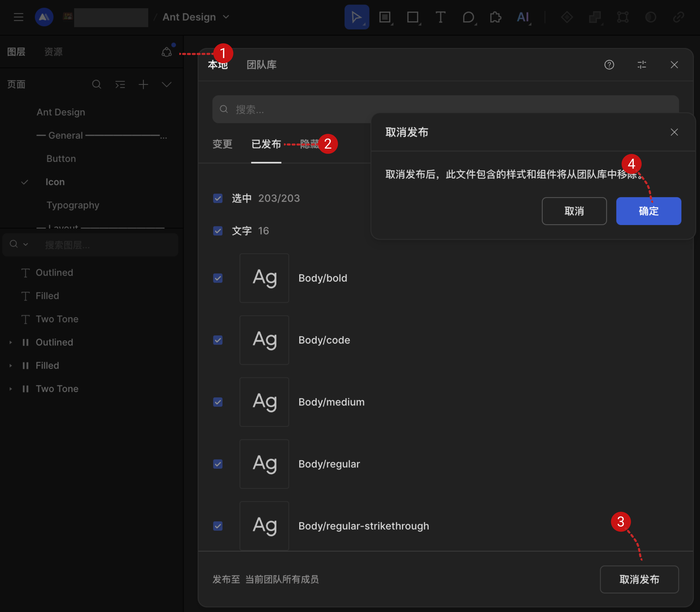
Task: Select the Two Tone text layer
Action: [57, 319]
